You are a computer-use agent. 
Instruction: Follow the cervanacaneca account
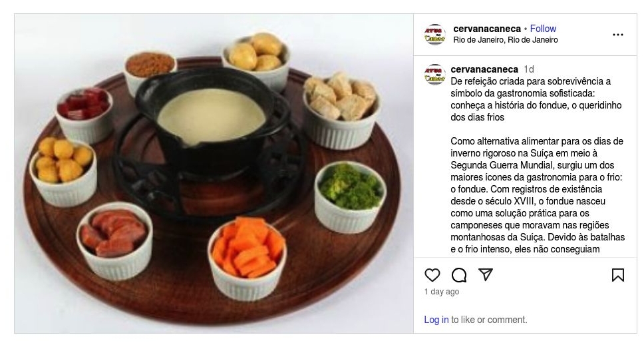543,29
